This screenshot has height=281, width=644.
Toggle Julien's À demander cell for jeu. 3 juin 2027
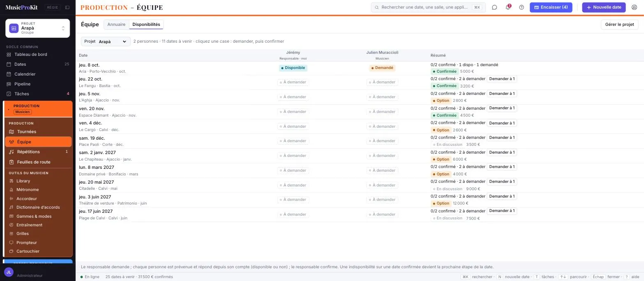pos(382,200)
